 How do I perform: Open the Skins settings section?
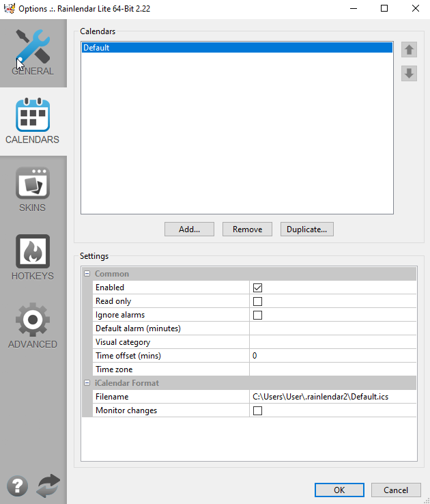click(33, 188)
